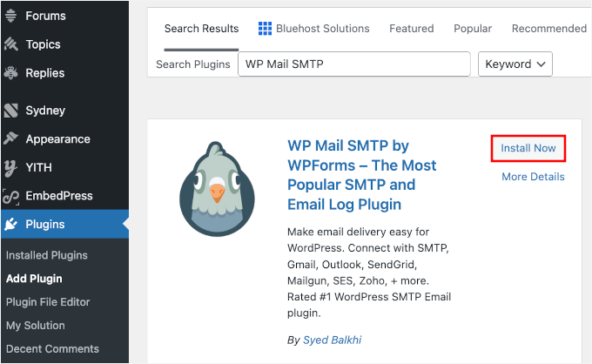Switch to the Search Results tab
592x364 pixels.
[x=201, y=29]
